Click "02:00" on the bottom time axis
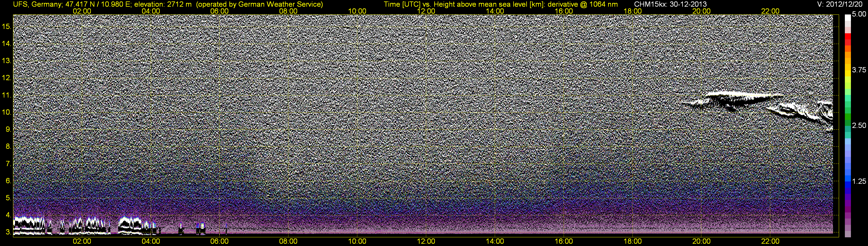 point(82,241)
